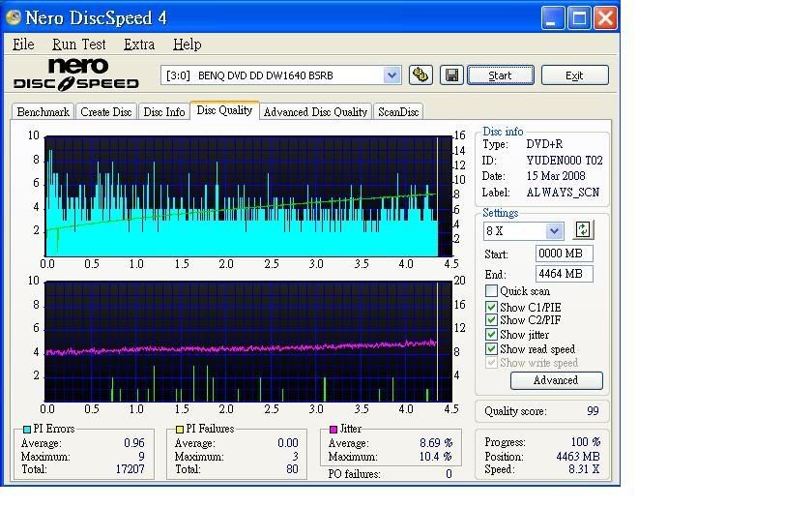Close the Nero DiscSpeed window
This screenshot has width=812, height=508.
point(605,18)
